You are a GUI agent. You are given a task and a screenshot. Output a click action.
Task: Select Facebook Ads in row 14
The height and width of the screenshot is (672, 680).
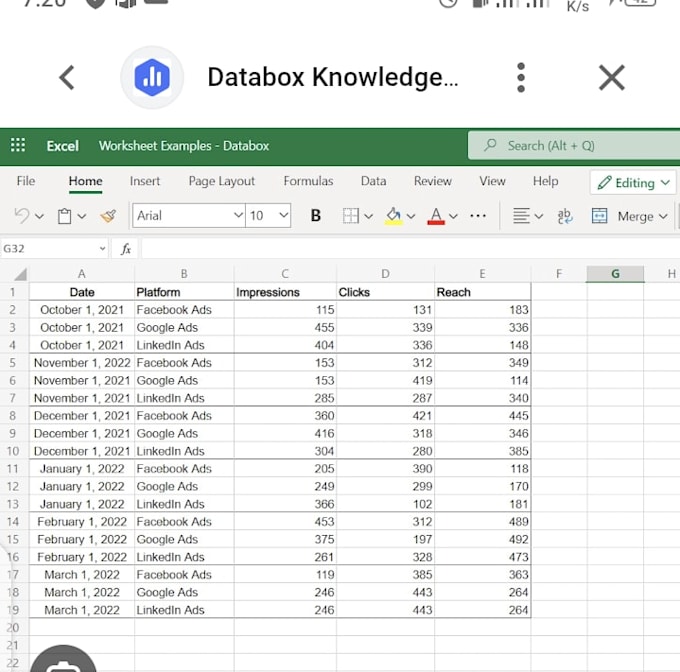click(x=184, y=522)
